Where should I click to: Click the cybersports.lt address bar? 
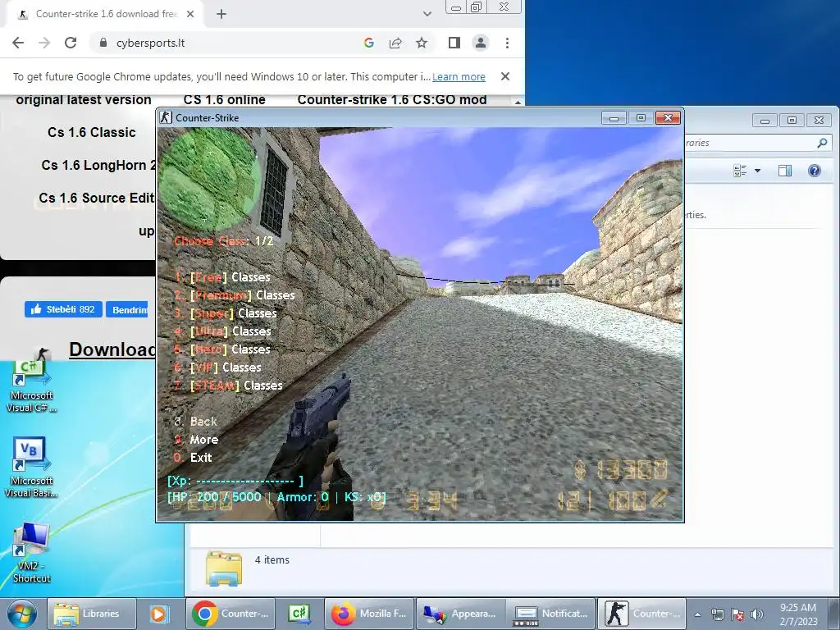pos(225,43)
